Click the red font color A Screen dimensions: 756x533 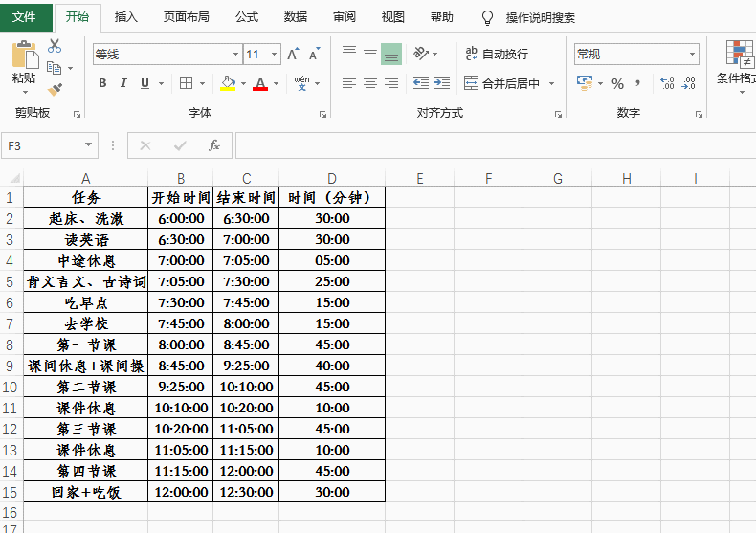tap(260, 83)
